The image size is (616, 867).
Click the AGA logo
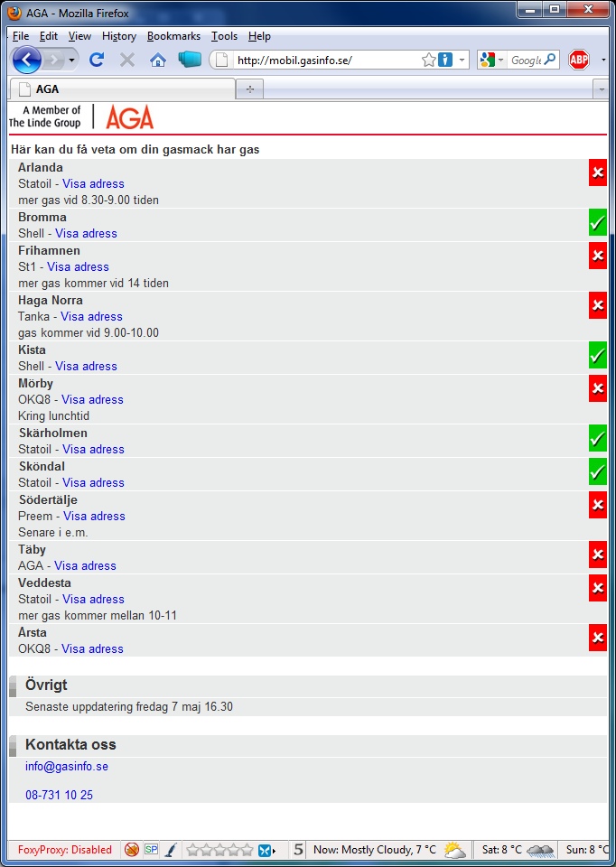[x=129, y=117]
